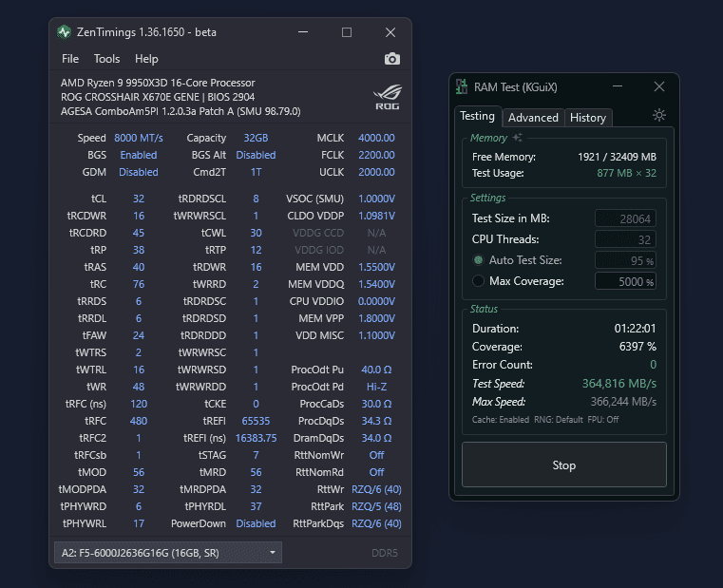Open the memory module selection dropdown

167,552
